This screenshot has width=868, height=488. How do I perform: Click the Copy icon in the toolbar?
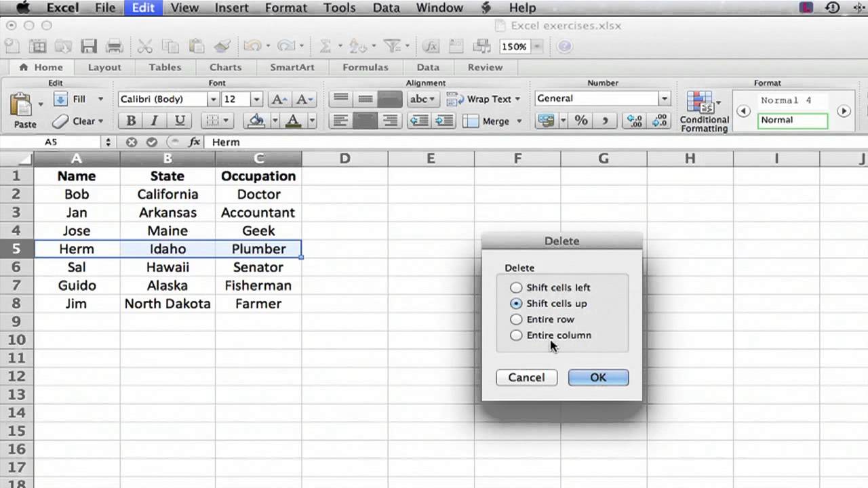(x=170, y=46)
